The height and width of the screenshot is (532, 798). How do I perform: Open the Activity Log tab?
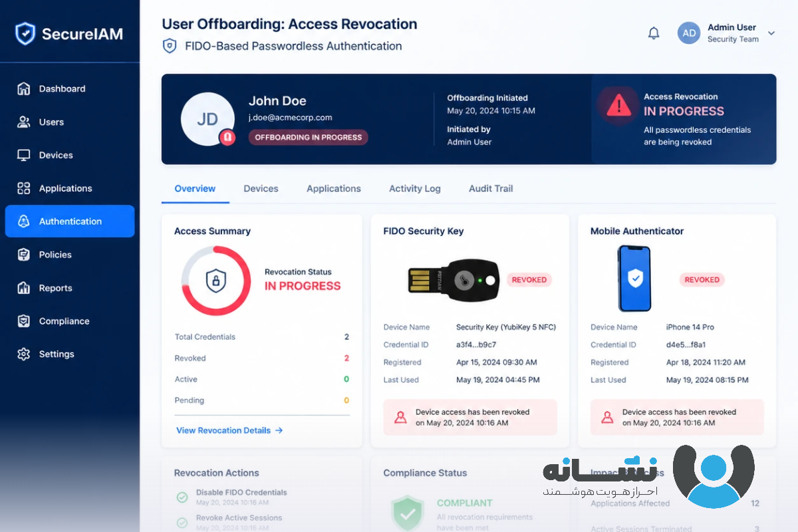415,188
